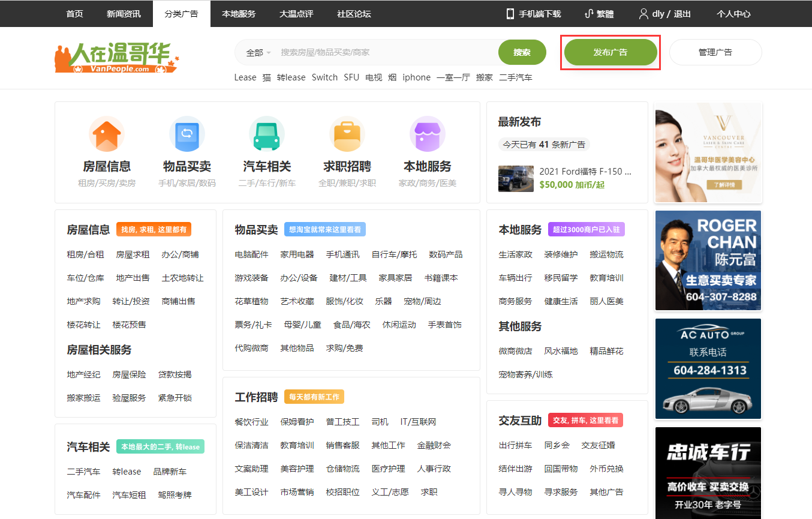Image resolution: width=812 pixels, height=519 pixels.
Task: Click the 退出 logout link
Action: click(x=682, y=14)
